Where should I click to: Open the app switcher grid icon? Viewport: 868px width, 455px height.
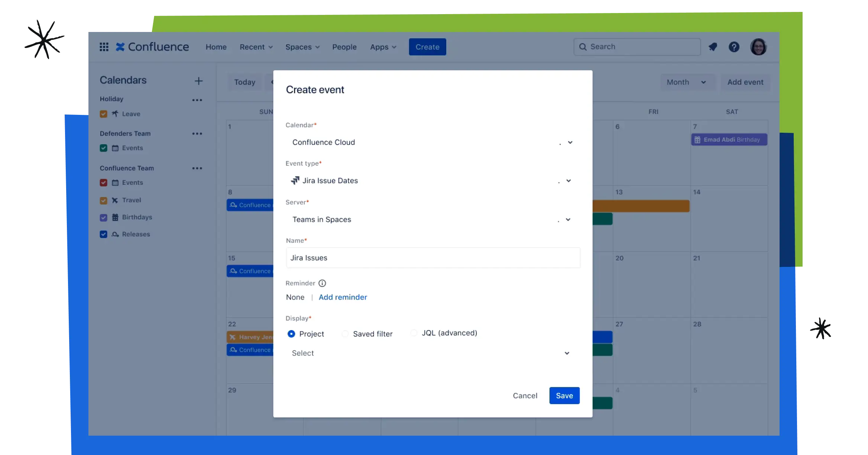coord(104,47)
